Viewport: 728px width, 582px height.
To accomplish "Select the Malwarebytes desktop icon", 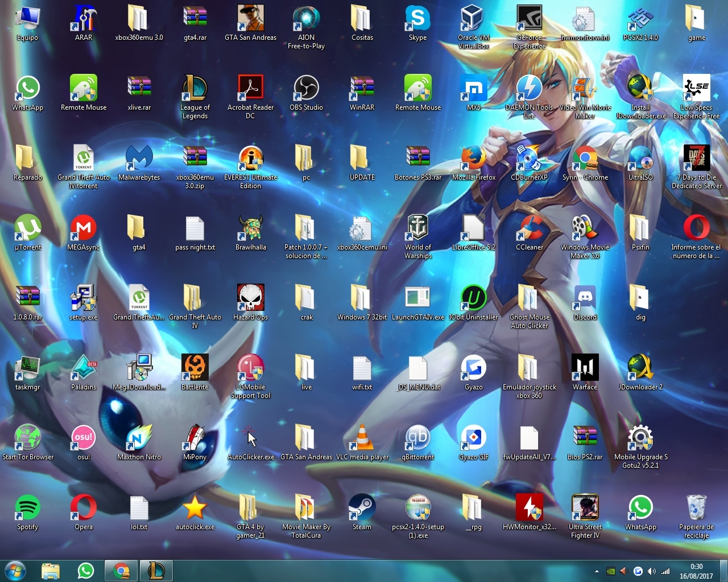I will coord(139,157).
